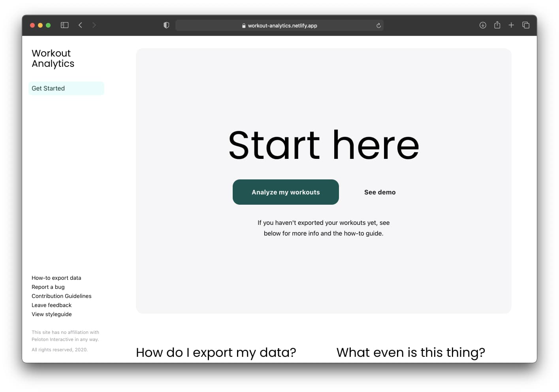Click the 'What even is this thing?' heading

(411, 352)
